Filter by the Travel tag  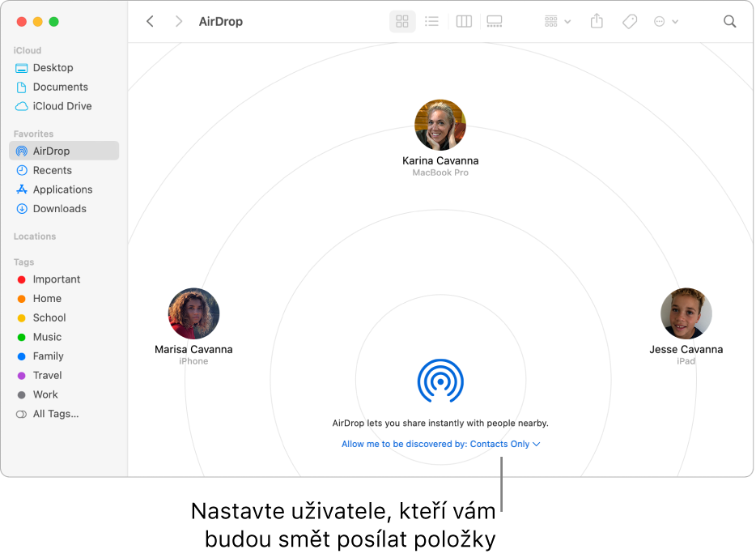point(64,375)
